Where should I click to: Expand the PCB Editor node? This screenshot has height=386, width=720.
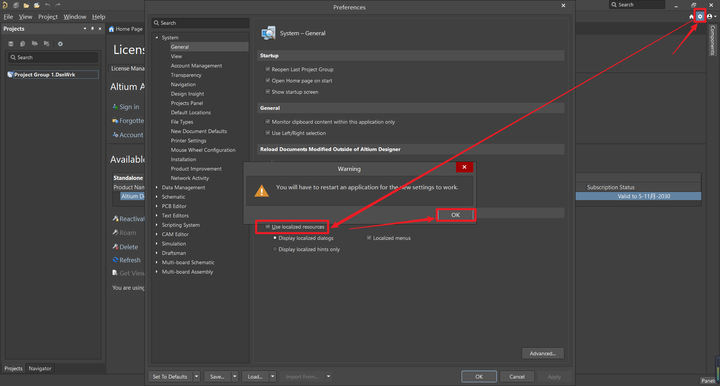pos(157,206)
